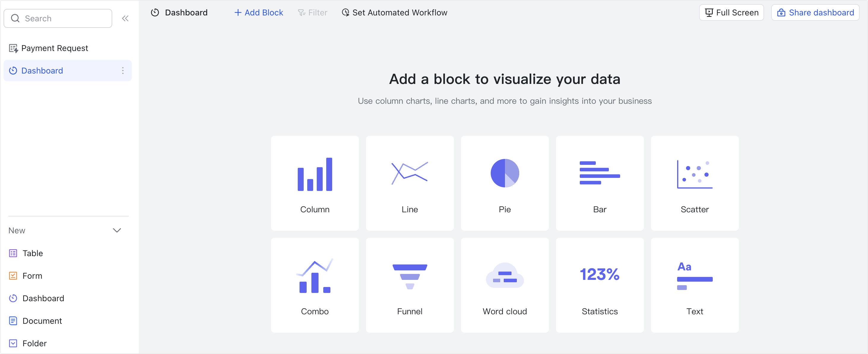Select the Bar chart block

coord(600,184)
